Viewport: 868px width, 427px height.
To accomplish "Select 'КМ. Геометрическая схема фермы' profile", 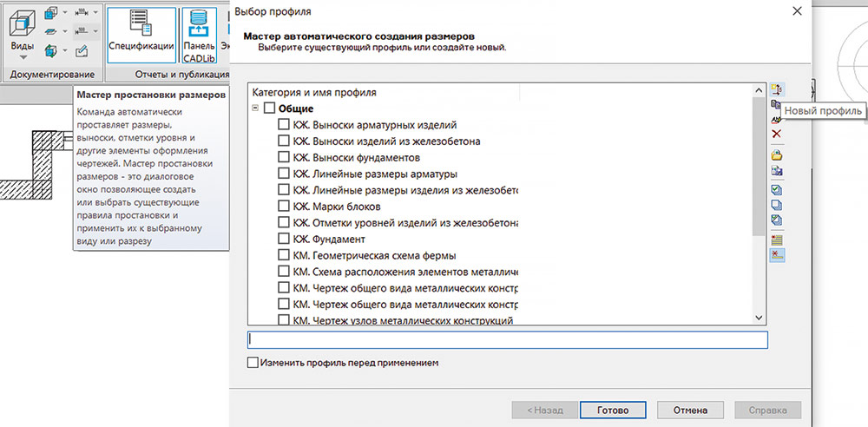I will tap(374, 255).
